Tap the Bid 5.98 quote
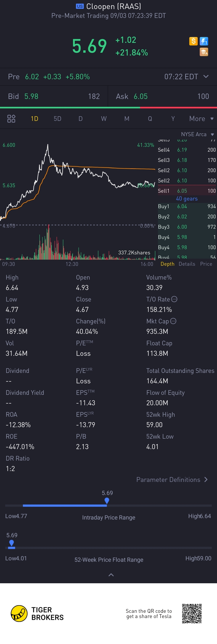 pyautogui.click(x=54, y=96)
